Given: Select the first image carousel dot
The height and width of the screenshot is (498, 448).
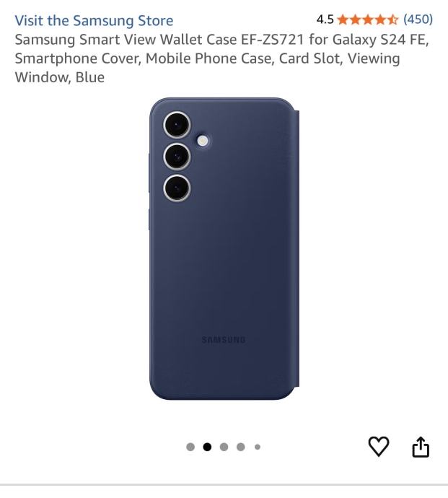Looking at the screenshot, I should tap(190, 447).
